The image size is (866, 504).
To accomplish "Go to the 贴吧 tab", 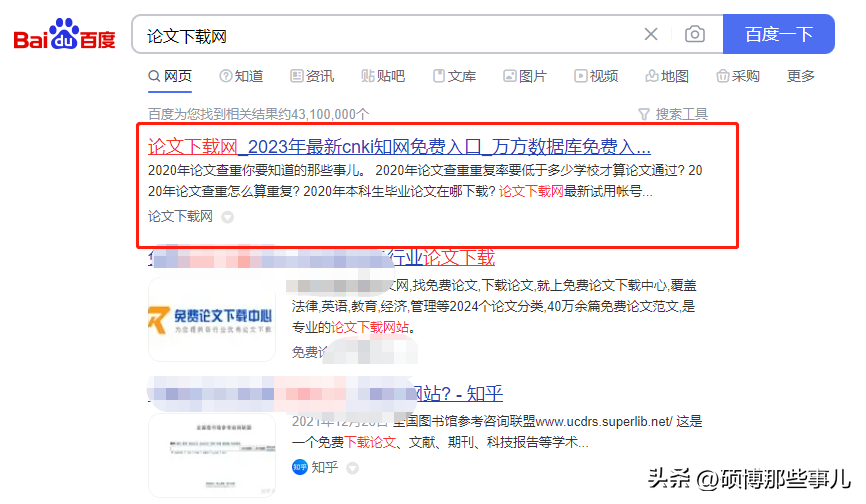I will [383, 76].
